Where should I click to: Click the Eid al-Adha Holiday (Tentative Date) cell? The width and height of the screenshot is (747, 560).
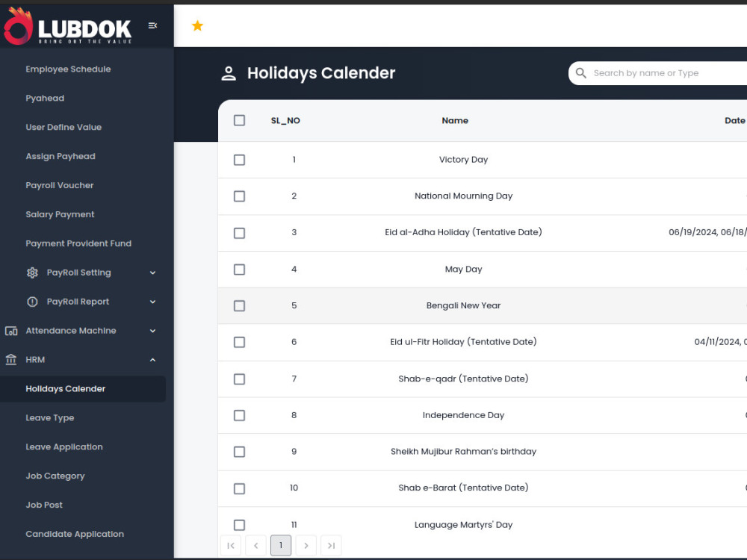pos(464,232)
